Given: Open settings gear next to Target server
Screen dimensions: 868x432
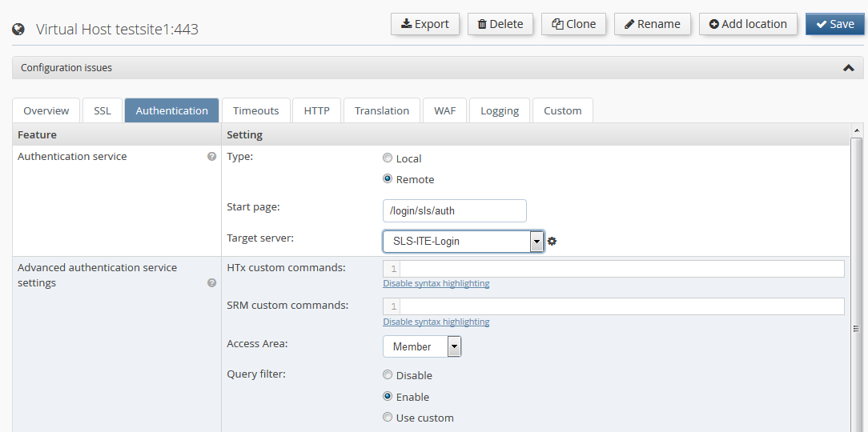Looking at the screenshot, I should [x=552, y=241].
